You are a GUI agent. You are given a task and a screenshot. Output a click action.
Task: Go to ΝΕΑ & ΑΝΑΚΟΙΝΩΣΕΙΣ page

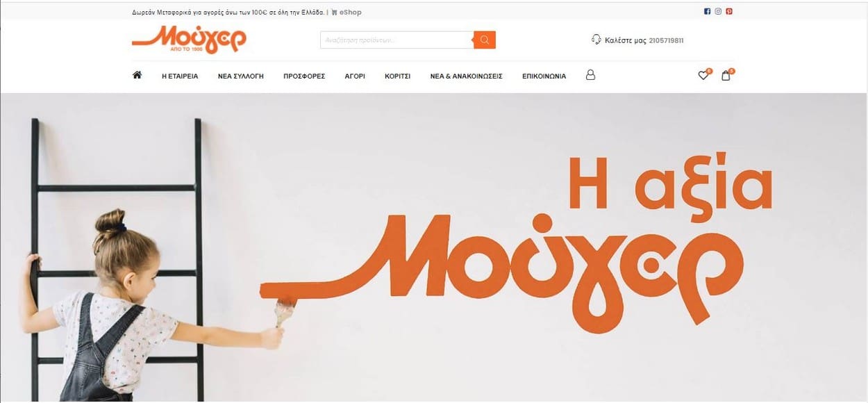[x=467, y=76]
